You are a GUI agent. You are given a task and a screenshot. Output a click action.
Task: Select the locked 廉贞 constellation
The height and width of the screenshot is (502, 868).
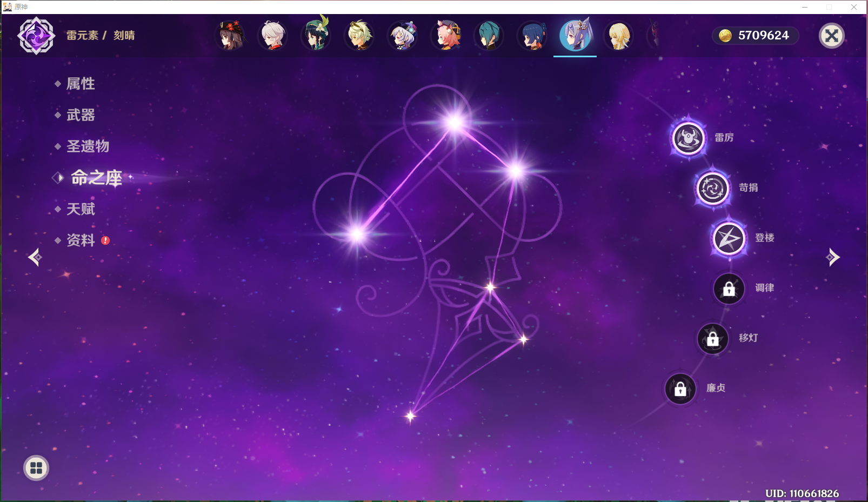pos(680,389)
